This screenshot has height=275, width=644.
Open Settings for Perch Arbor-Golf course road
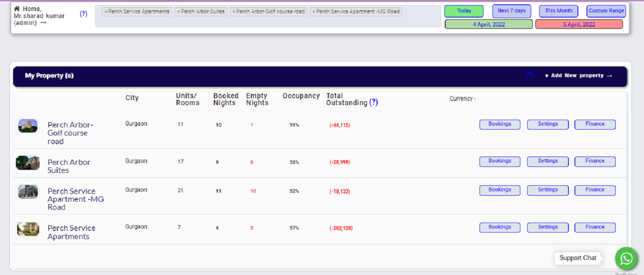tap(548, 124)
